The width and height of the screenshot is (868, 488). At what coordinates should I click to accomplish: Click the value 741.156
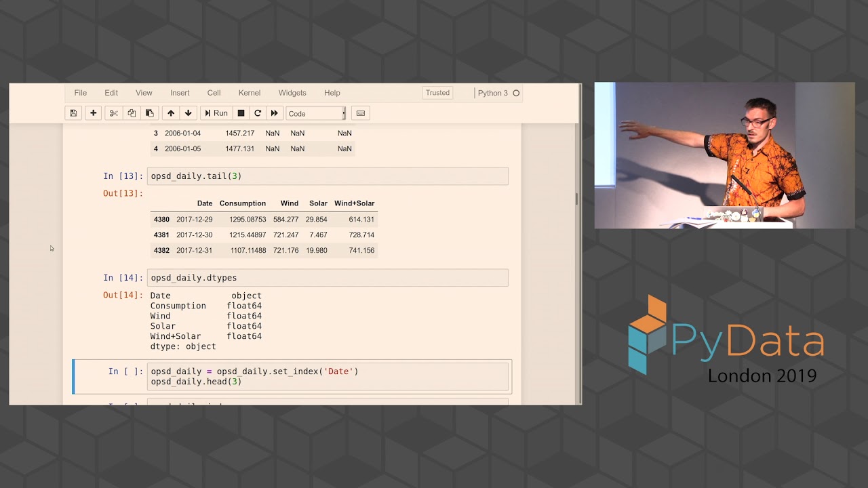[361, 251]
